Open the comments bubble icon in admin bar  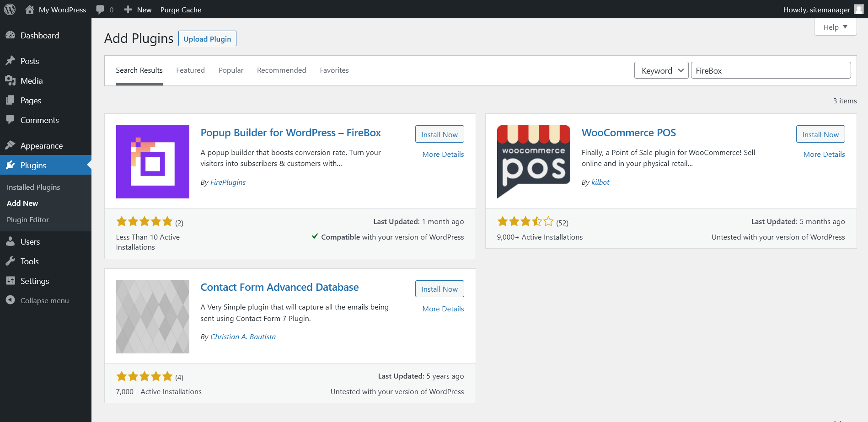101,9
